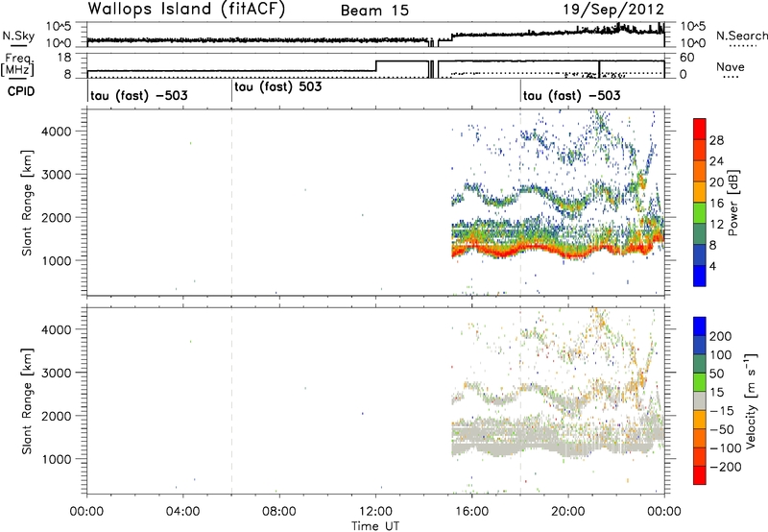Screen dimensions: 768x532
Task: Click the 'Wallops Island (fitACF)' title
Action: pyautogui.click(x=186, y=10)
